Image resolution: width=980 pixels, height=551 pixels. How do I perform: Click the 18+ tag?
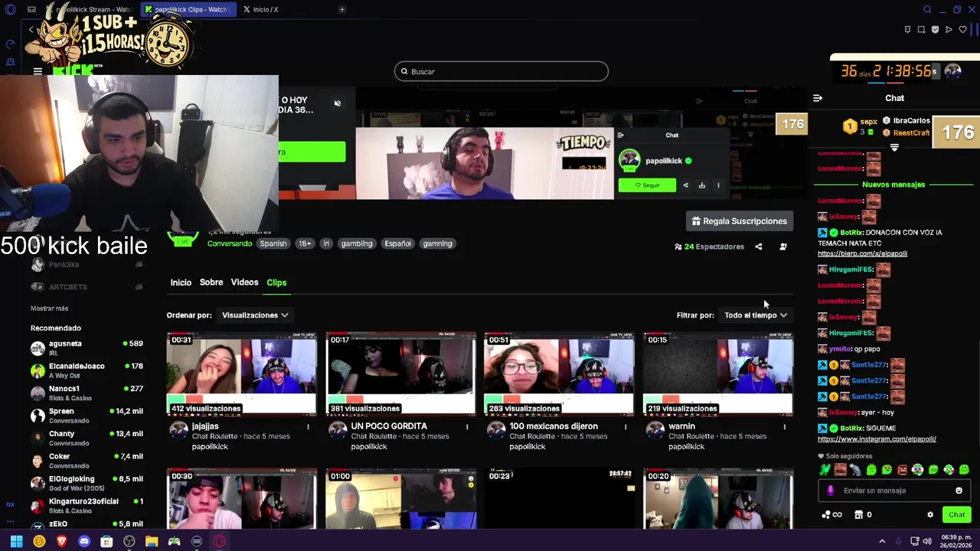pyautogui.click(x=305, y=243)
